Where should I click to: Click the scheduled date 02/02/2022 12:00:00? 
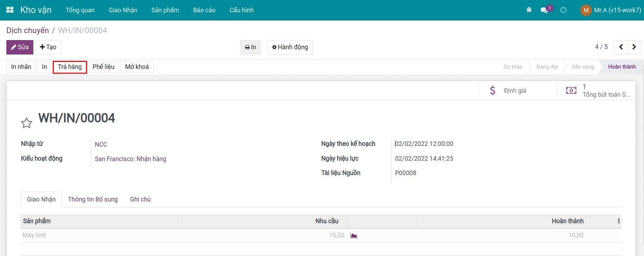tap(424, 144)
